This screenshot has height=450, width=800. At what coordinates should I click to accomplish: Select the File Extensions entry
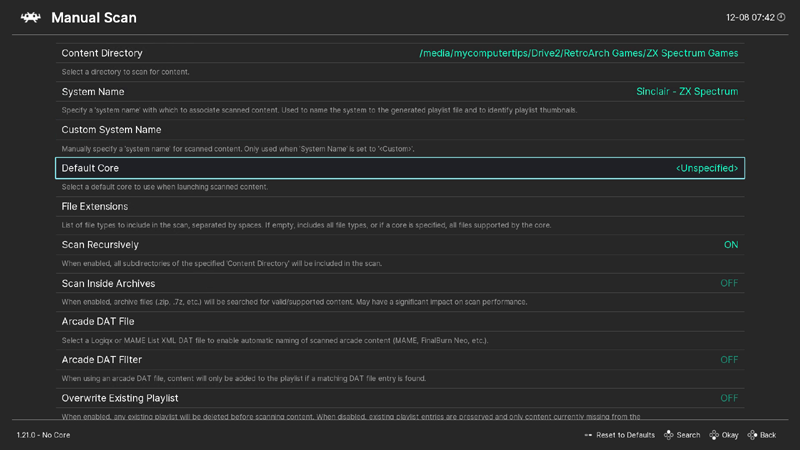pos(400,207)
